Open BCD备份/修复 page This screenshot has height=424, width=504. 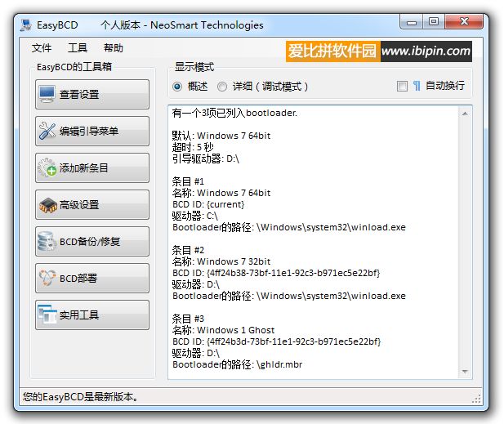click(92, 241)
